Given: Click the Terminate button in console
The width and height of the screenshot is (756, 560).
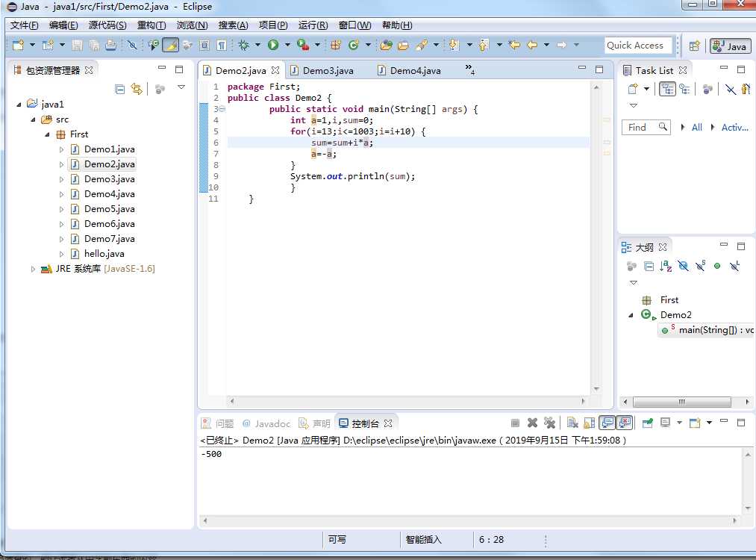Looking at the screenshot, I should click(515, 423).
